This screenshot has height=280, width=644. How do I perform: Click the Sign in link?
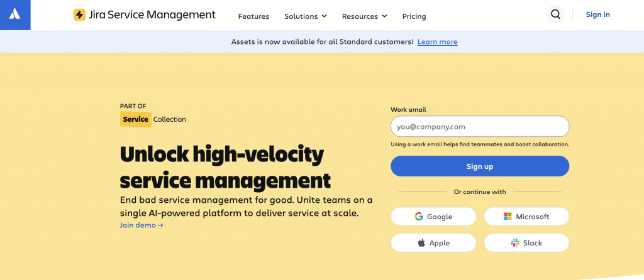click(597, 14)
